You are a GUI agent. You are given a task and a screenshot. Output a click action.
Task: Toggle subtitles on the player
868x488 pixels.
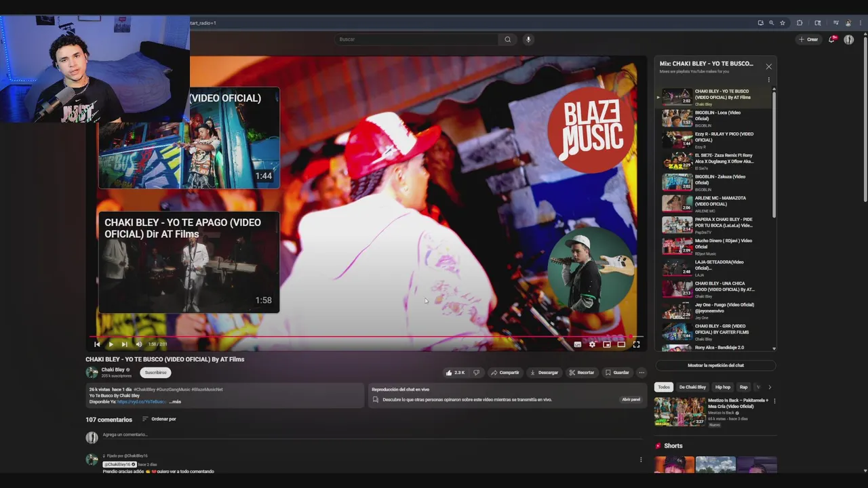coord(577,344)
